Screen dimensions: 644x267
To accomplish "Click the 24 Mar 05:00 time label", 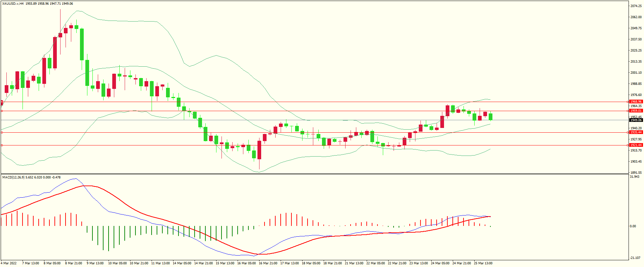I will [440, 263].
